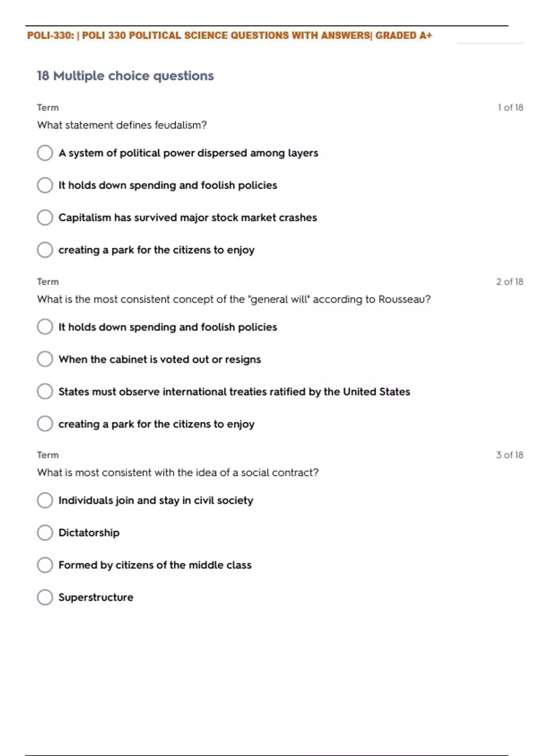Select 'It holds down spending' for Rousseau question
This screenshot has width=534, height=756.
(45, 327)
